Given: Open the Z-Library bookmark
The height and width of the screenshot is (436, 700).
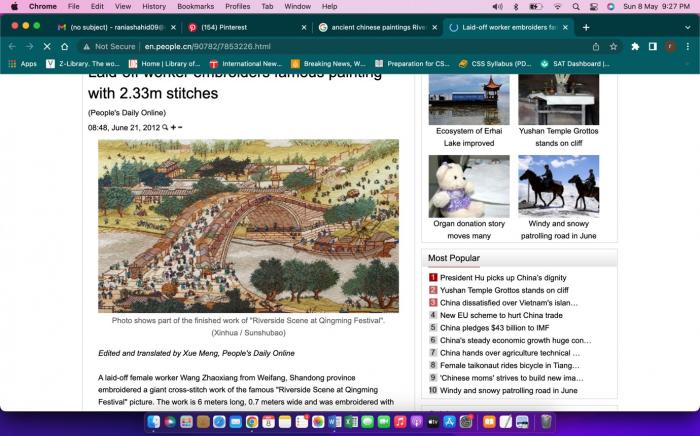Looking at the screenshot, I should tap(83, 64).
